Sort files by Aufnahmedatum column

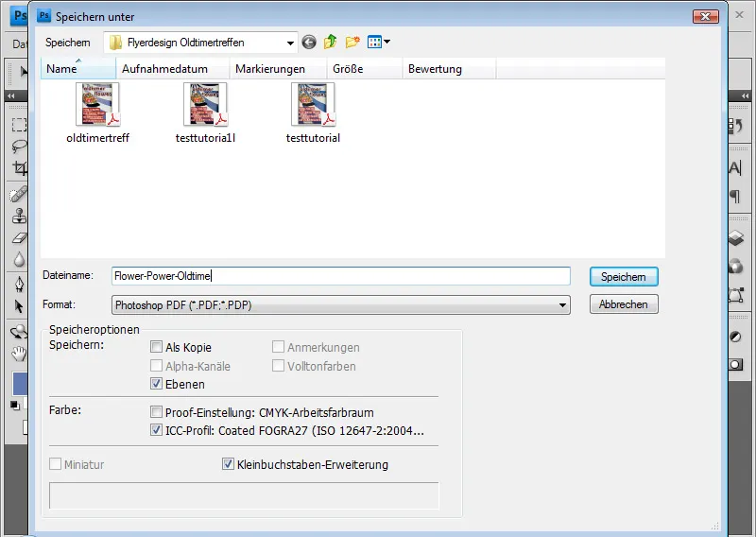pos(173,68)
